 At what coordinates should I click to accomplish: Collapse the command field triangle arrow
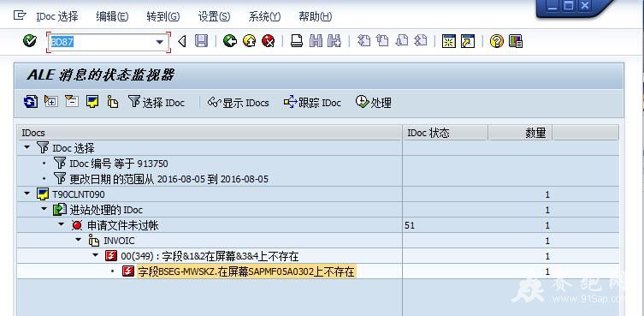[182, 41]
